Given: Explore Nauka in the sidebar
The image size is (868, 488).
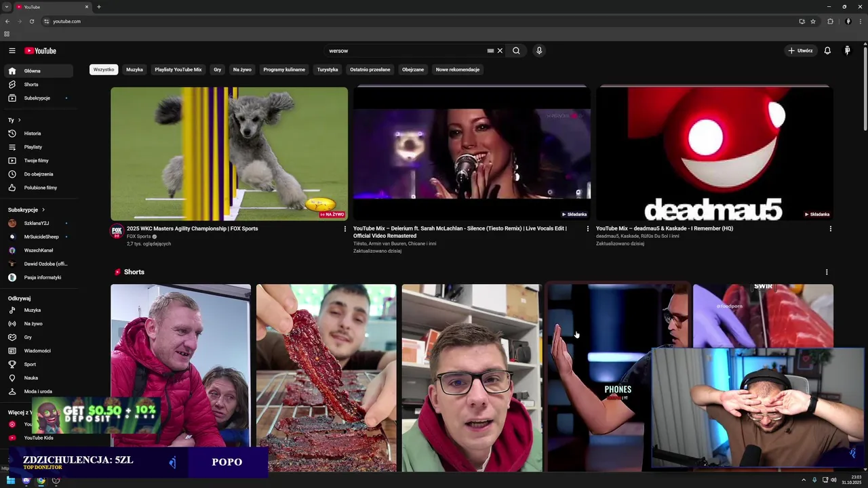Looking at the screenshot, I should pyautogui.click(x=39, y=378).
